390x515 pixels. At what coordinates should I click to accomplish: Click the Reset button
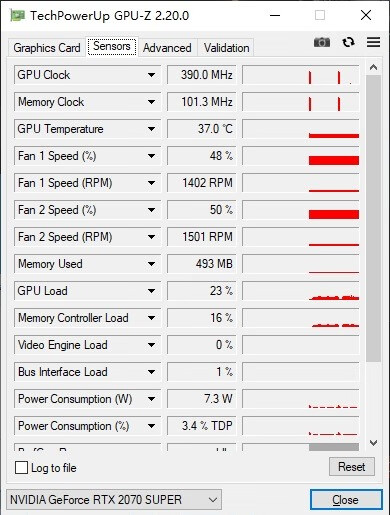coord(352,467)
